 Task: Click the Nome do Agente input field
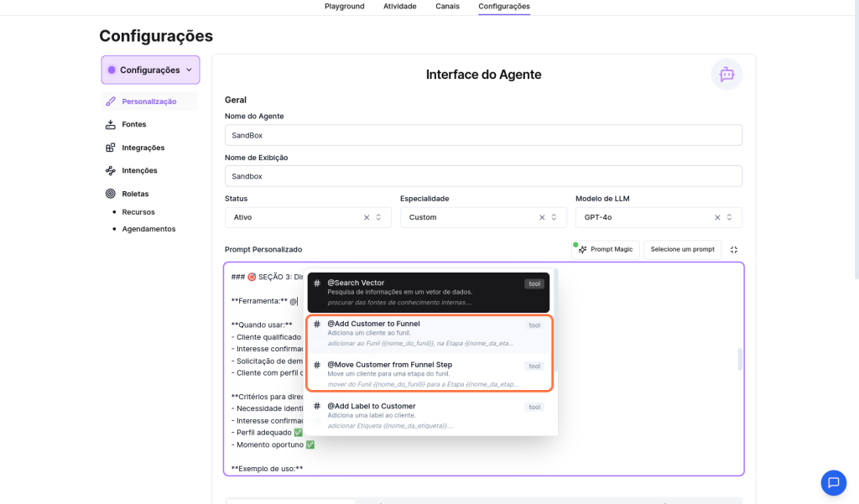point(483,135)
